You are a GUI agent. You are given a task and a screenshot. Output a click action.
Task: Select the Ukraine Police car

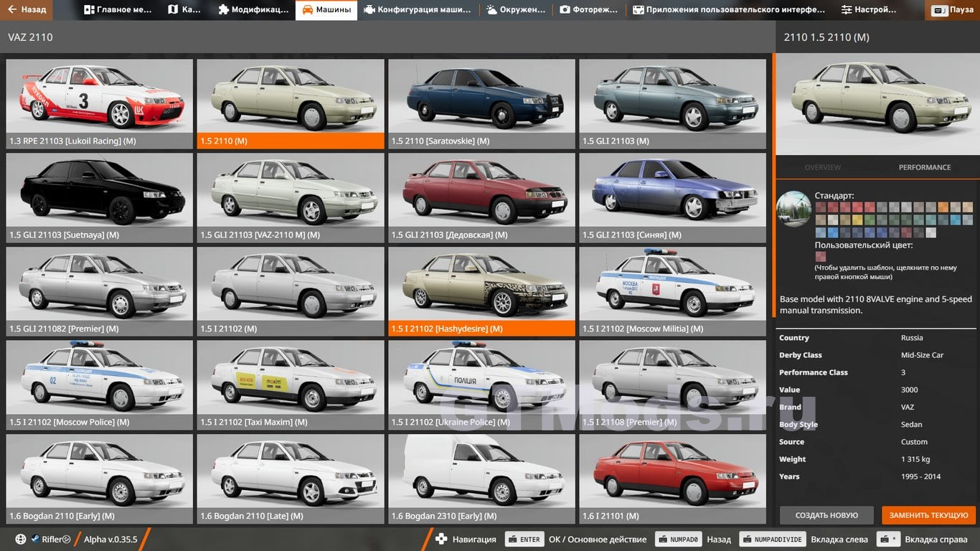[481, 385]
